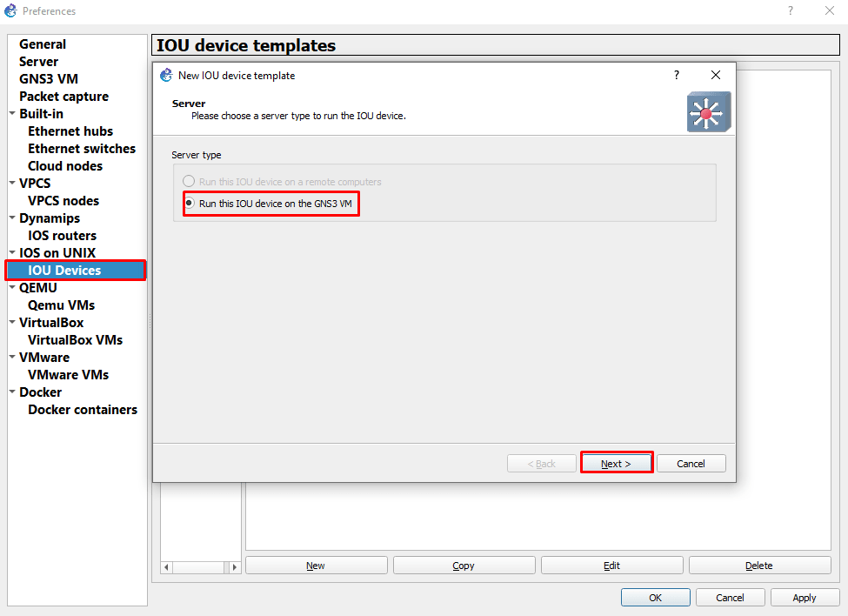Select IOU Devices in the tree
Image resolution: width=848 pixels, height=616 pixels.
click(76, 271)
